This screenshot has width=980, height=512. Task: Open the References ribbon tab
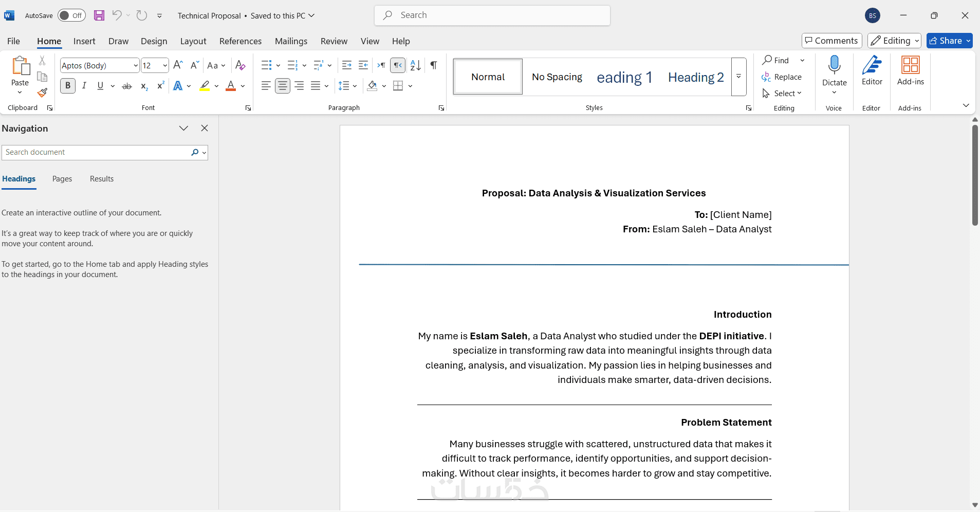[x=241, y=41]
